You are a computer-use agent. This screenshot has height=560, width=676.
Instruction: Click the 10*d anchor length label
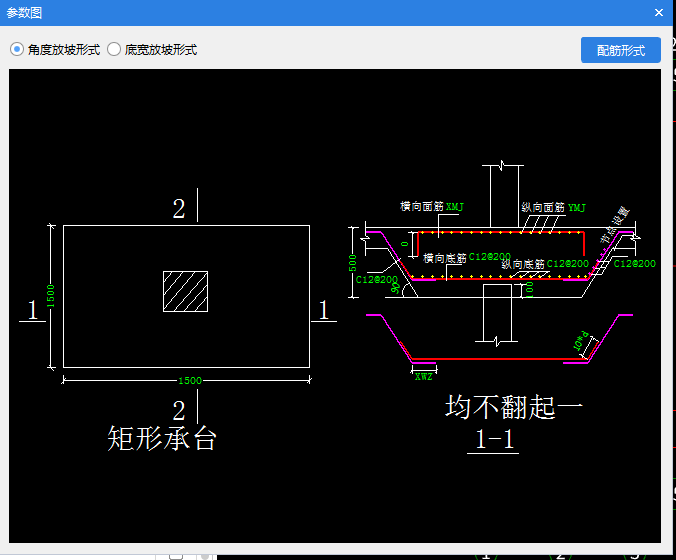coord(581,341)
